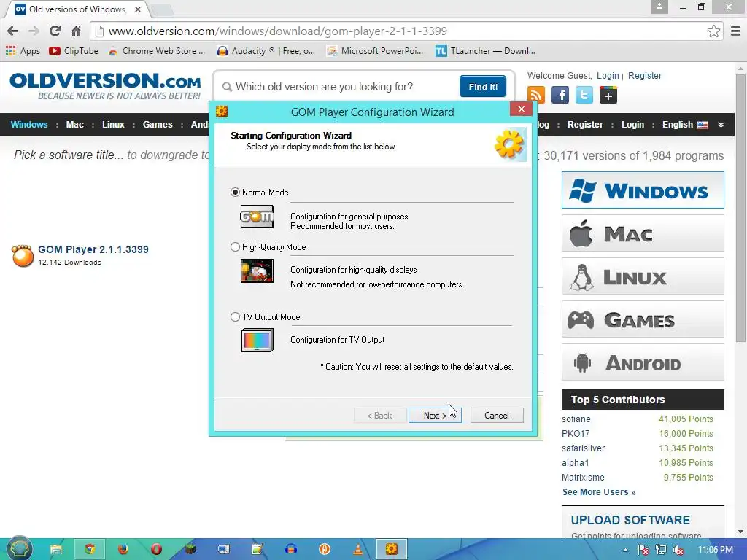
Task: Click the Games platform banner
Action: pos(643,319)
